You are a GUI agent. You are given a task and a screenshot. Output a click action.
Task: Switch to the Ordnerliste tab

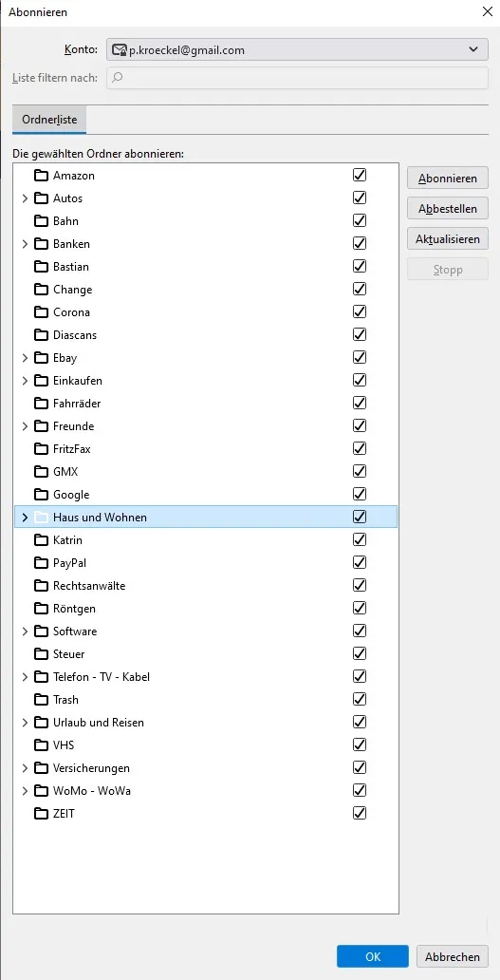tap(49, 120)
